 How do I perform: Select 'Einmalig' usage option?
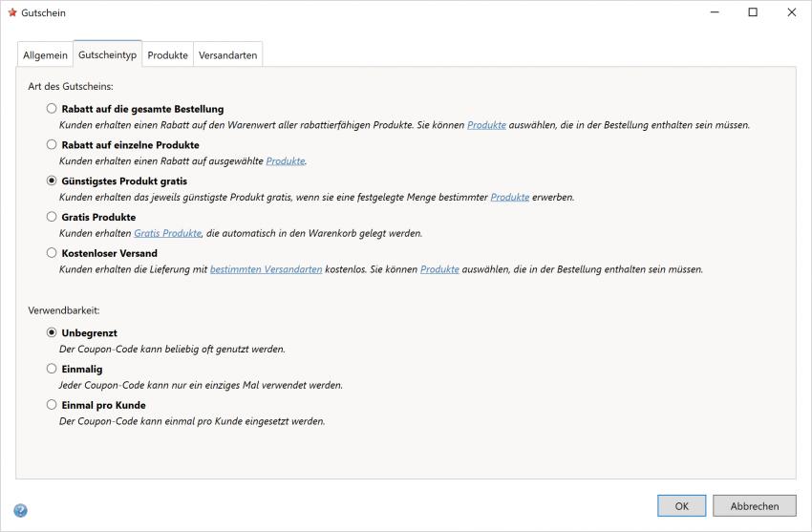[52, 369]
